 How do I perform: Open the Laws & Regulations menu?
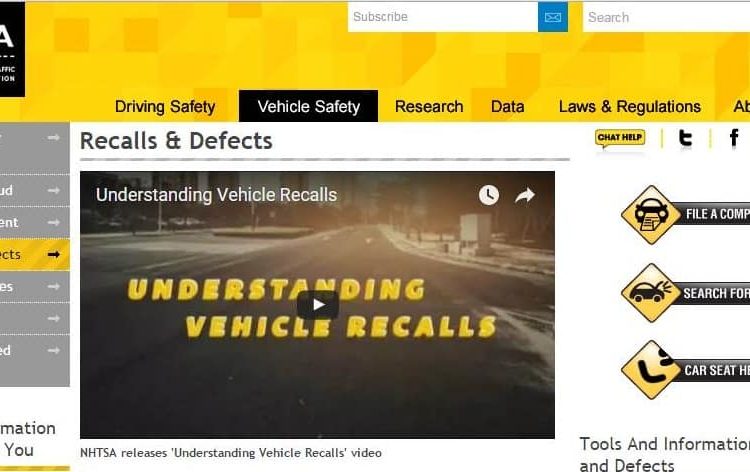(x=629, y=106)
